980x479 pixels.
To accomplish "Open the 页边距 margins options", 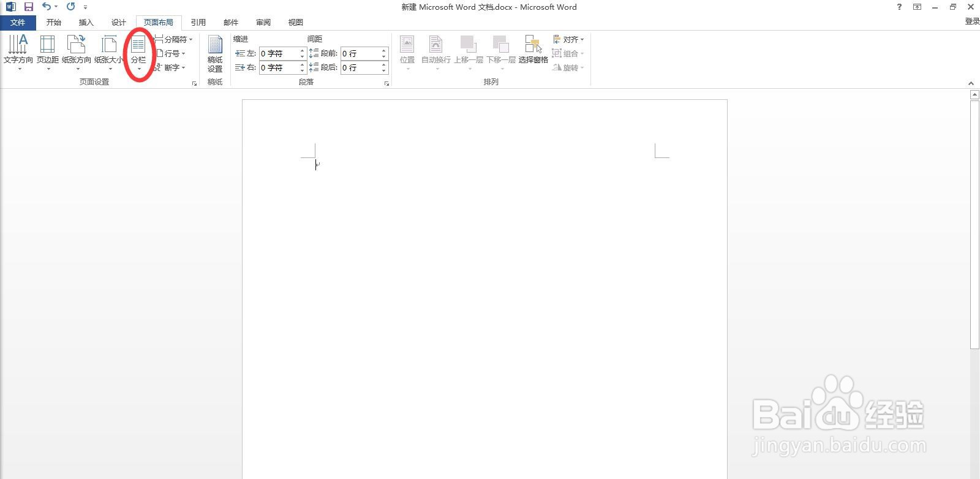I will [48, 53].
